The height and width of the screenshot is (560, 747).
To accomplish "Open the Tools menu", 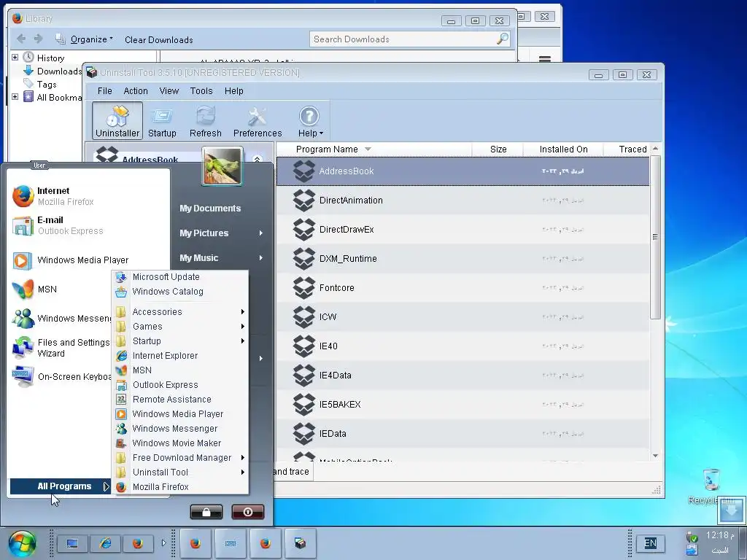I will pos(201,91).
